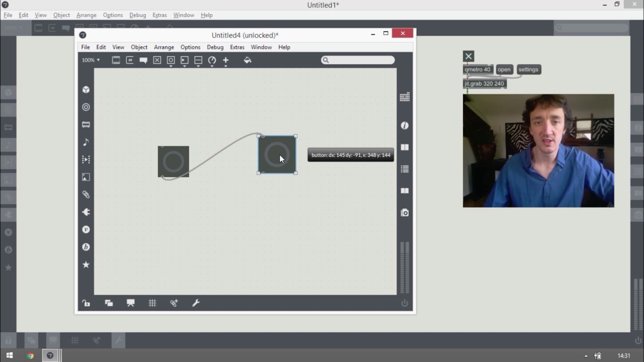
Task: Open the Vizzie V icon browser
Action: point(86,229)
